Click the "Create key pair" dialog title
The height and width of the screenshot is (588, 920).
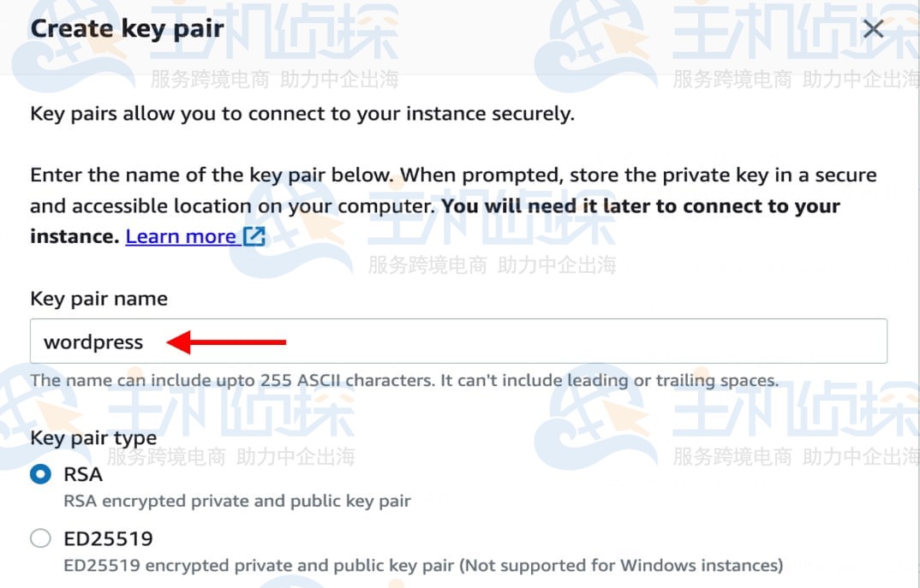[127, 28]
